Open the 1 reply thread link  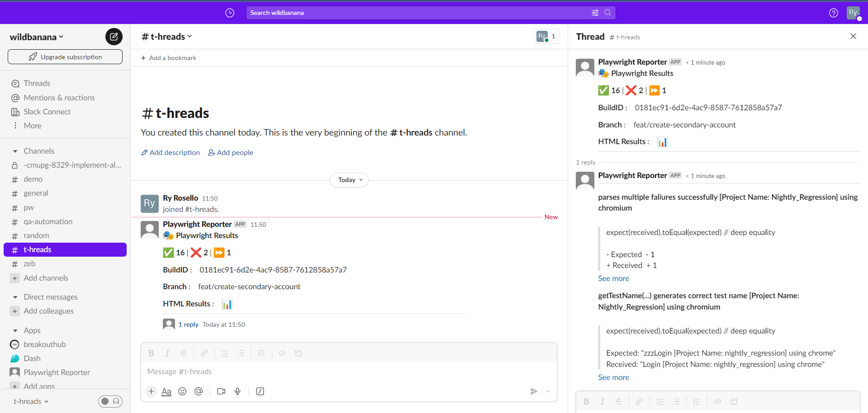[188, 324]
